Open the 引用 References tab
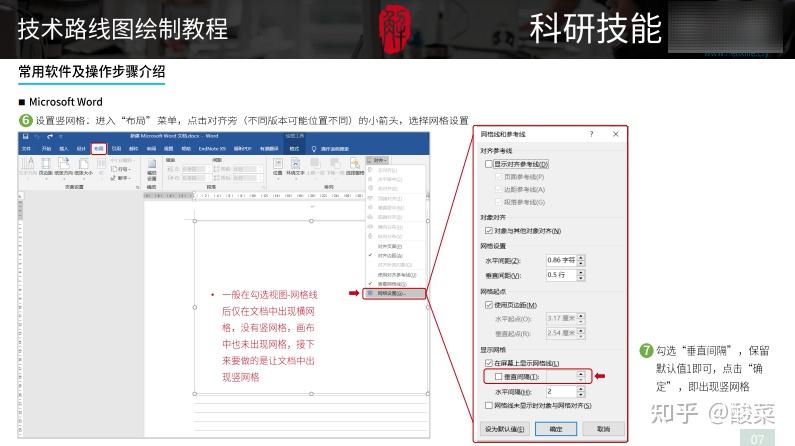 click(116, 149)
